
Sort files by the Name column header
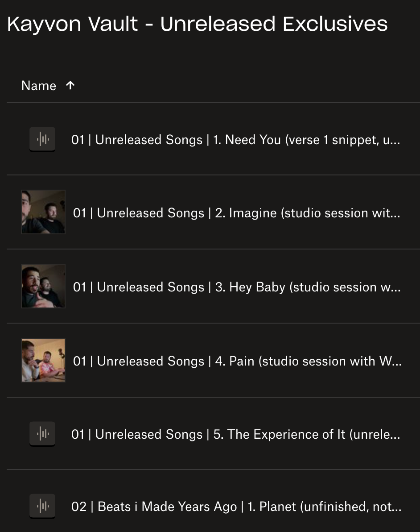coord(39,86)
